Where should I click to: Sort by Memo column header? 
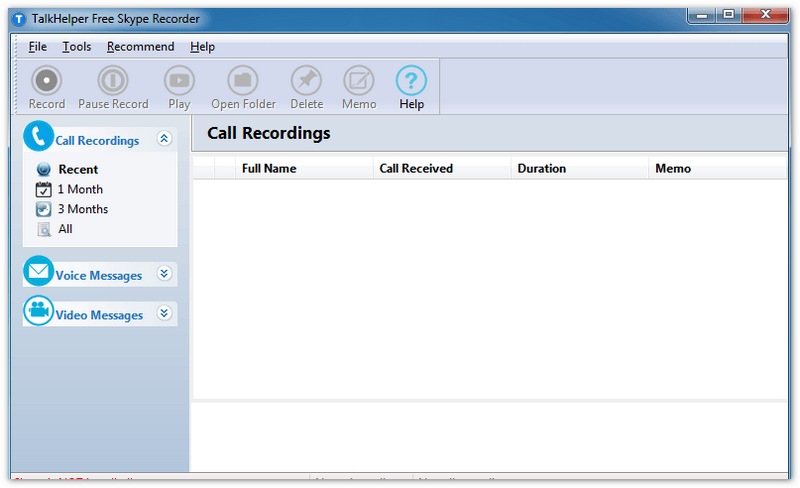[x=717, y=168]
